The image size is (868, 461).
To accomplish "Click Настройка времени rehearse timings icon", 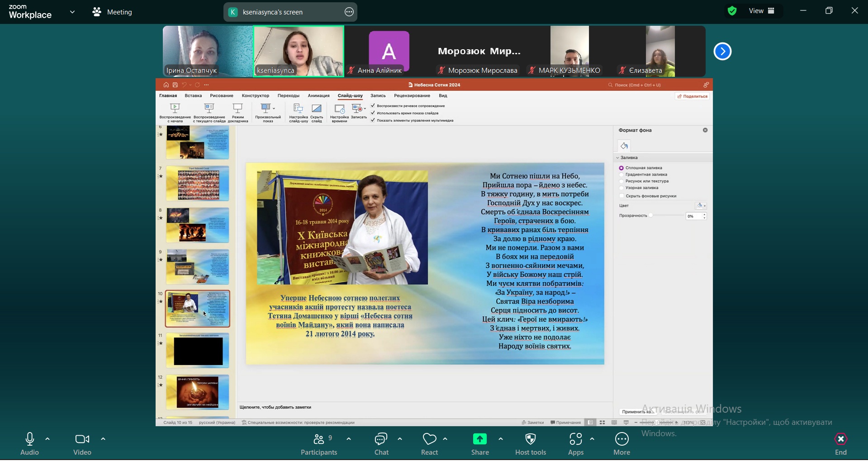I will (339, 109).
